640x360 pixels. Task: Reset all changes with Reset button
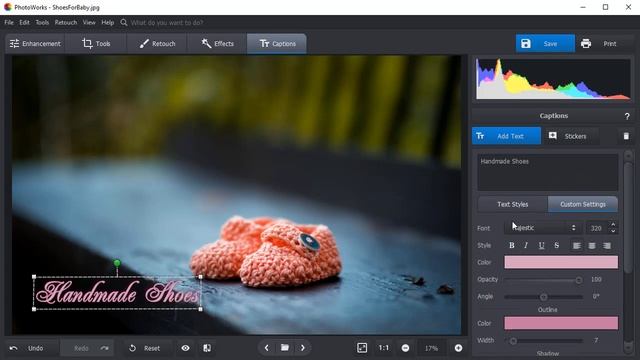coord(145,348)
